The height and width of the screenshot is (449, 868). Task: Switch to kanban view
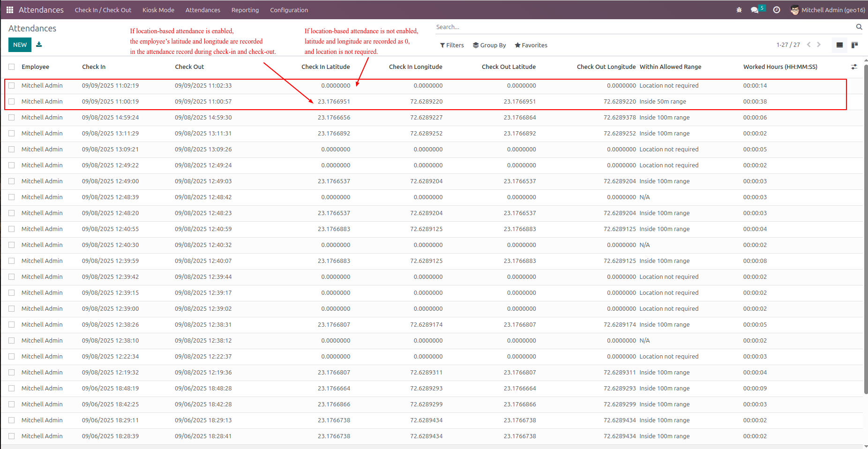[x=854, y=45]
